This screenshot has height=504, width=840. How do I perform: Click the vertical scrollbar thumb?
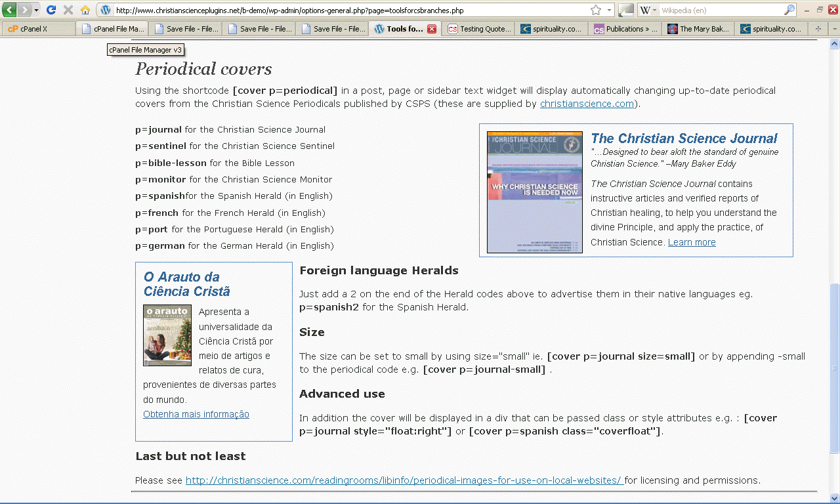click(x=834, y=368)
